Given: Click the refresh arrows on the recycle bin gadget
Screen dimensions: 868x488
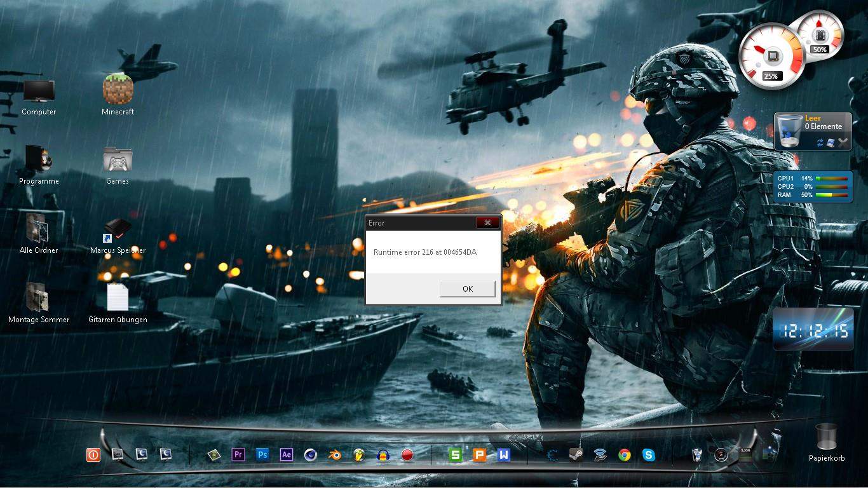Looking at the screenshot, I should 820,143.
